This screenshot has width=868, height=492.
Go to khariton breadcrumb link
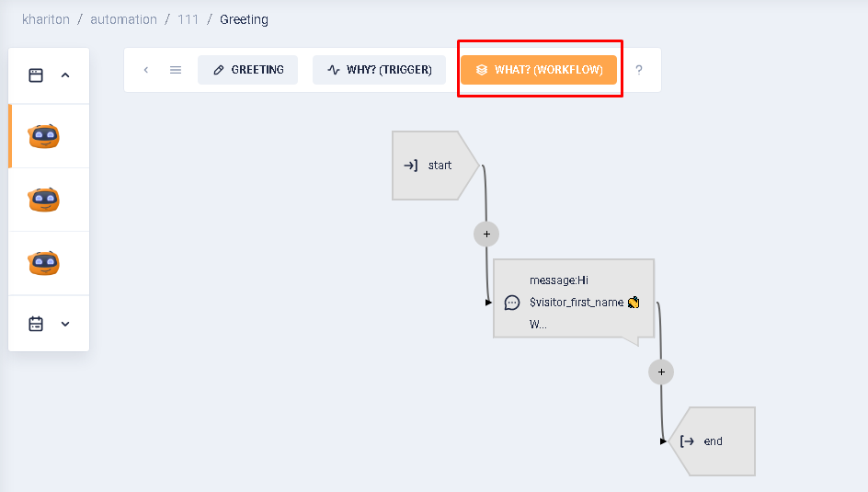pos(46,19)
